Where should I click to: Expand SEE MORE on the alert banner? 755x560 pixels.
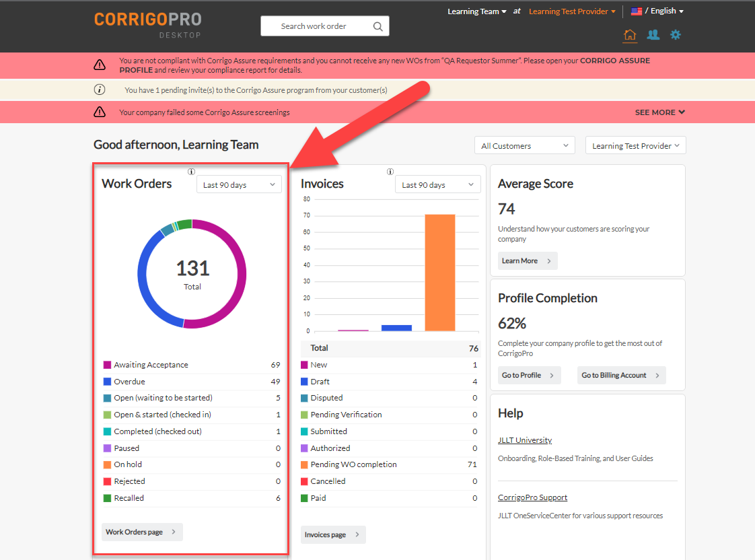pos(659,112)
